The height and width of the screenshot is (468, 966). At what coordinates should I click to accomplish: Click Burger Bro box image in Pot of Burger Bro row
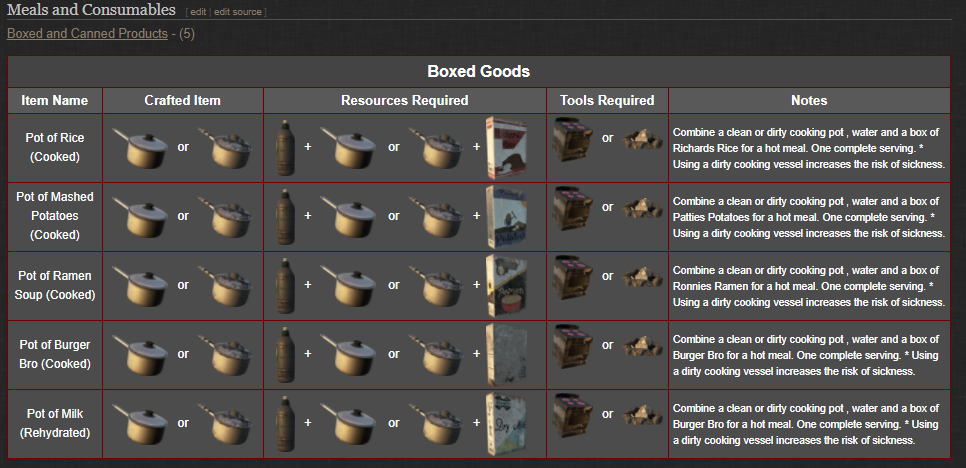[506, 355]
